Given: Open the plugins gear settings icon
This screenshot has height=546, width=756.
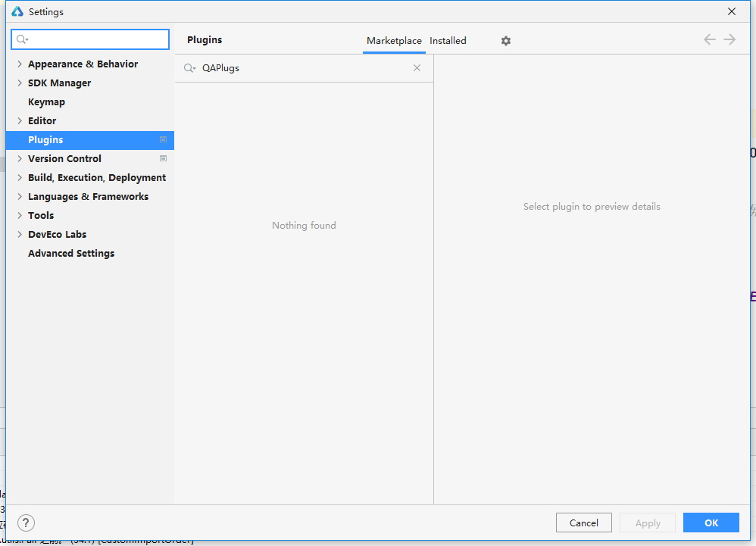Looking at the screenshot, I should pos(506,41).
